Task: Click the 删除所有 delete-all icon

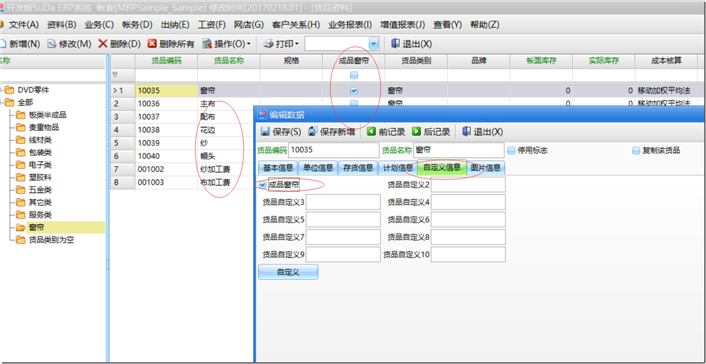Action: (152, 44)
